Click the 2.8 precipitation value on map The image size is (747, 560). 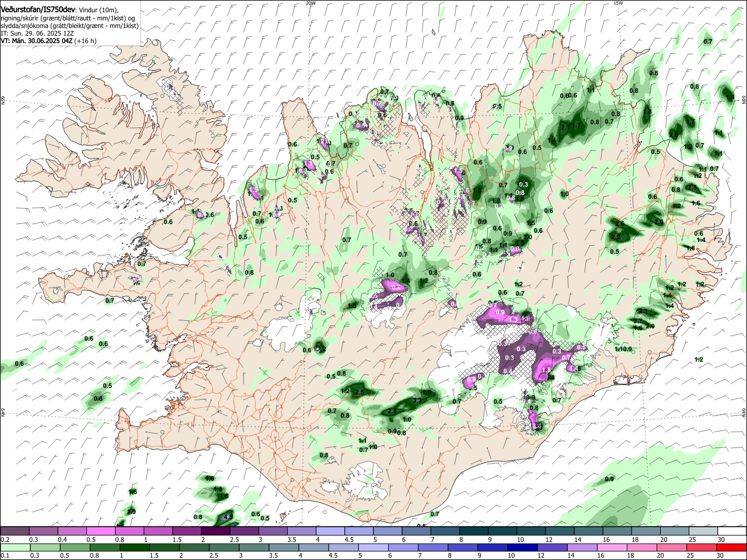(392, 411)
